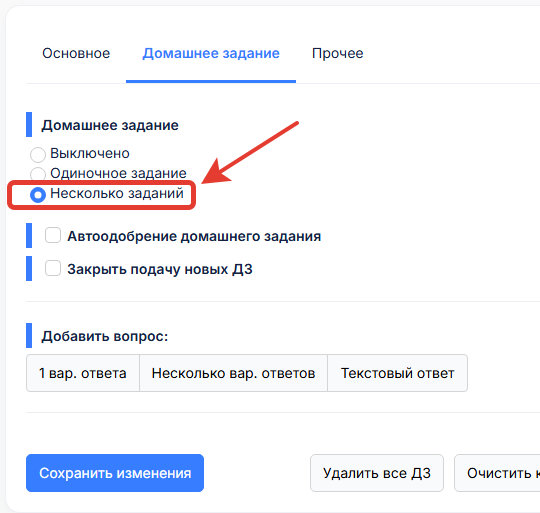Click the Закрыть подачу новых ДЗ label
The width and height of the screenshot is (540, 513).
(x=160, y=269)
